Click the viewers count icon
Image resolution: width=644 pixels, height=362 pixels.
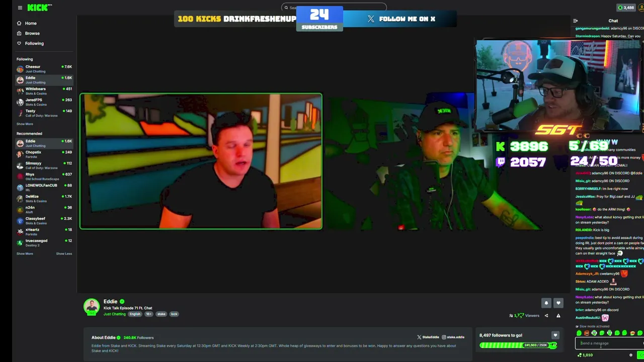511,316
